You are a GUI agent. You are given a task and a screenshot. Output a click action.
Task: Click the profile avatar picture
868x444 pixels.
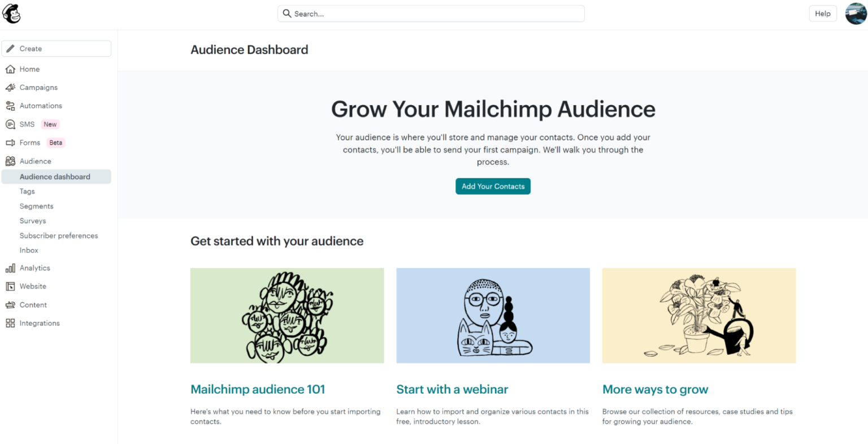(x=854, y=13)
